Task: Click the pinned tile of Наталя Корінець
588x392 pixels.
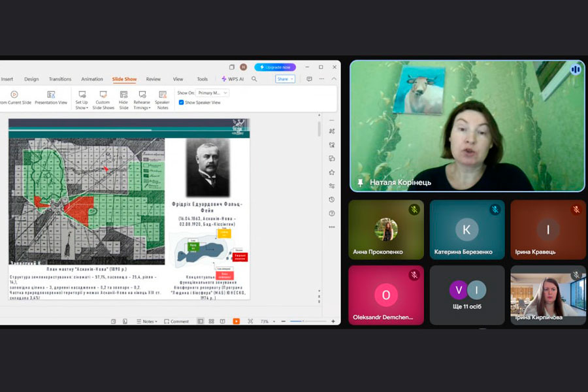Action: 467,126
